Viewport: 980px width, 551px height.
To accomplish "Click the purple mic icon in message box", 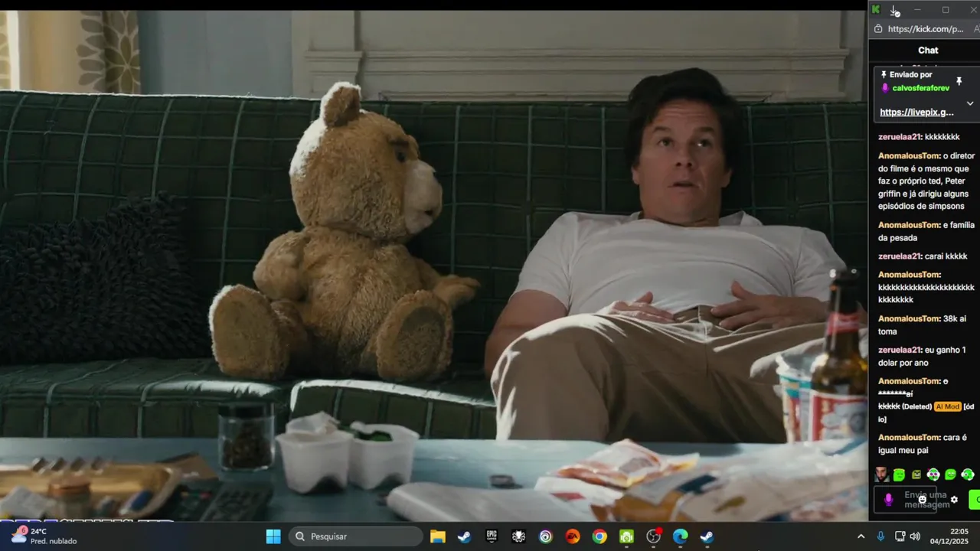I will click(x=888, y=500).
